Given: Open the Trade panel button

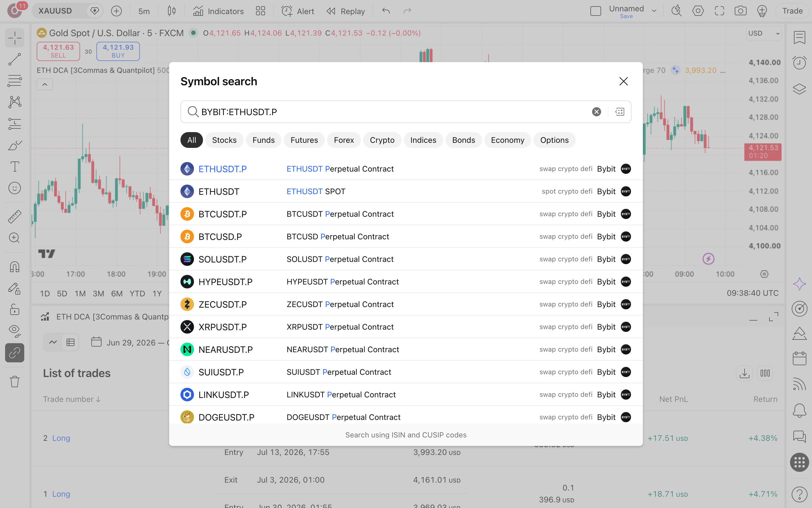Looking at the screenshot, I should pyautogui.click(x=792, y=11).
